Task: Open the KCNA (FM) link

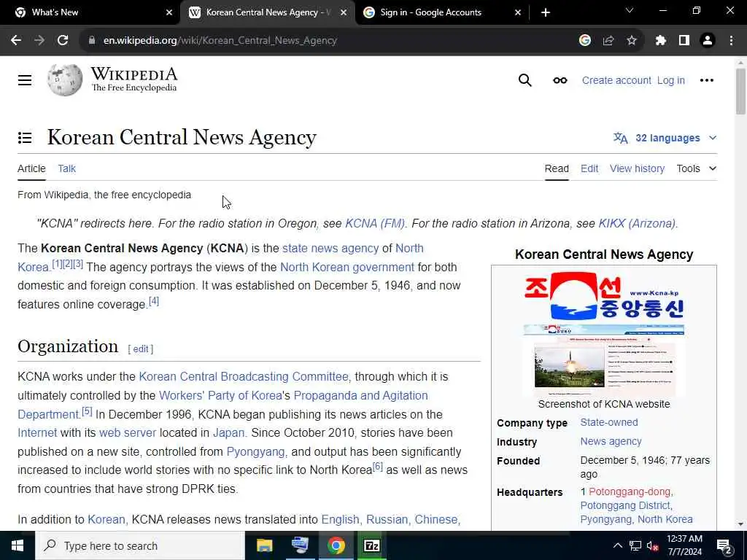Action: pyautogui.click(x=375, y=223)
